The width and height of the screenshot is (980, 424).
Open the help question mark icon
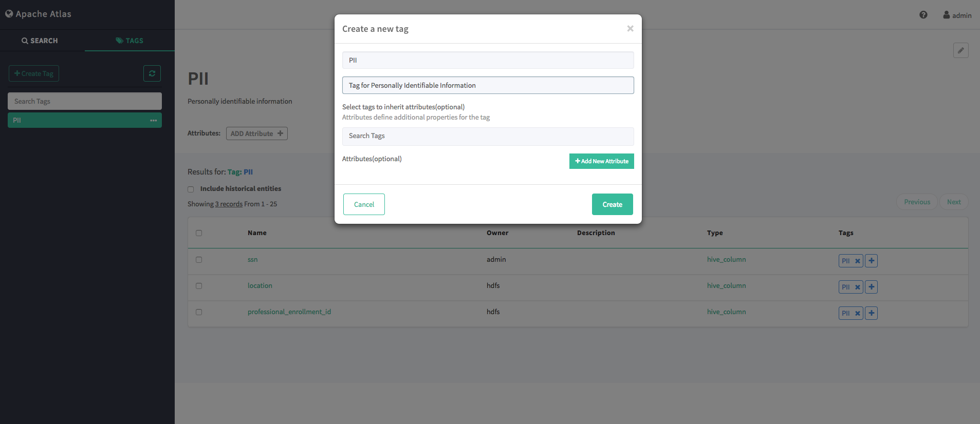[x=923, y=15]
